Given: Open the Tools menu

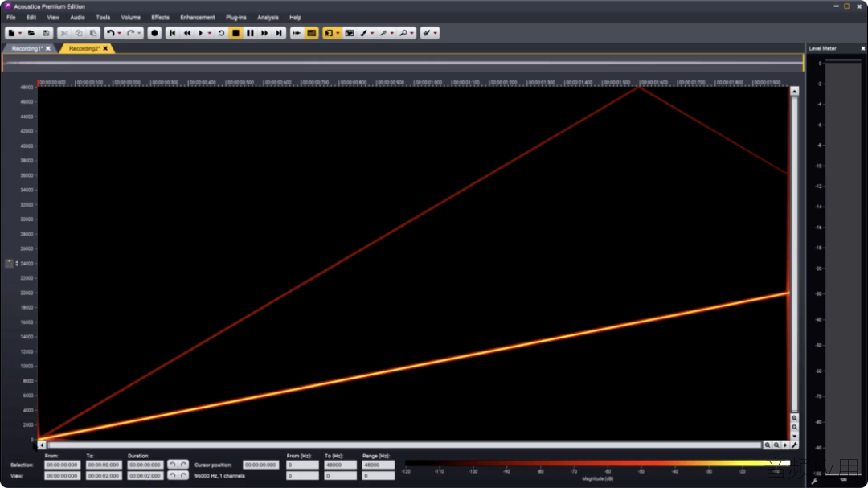Looking at the screenshot, I should (103, 18).
